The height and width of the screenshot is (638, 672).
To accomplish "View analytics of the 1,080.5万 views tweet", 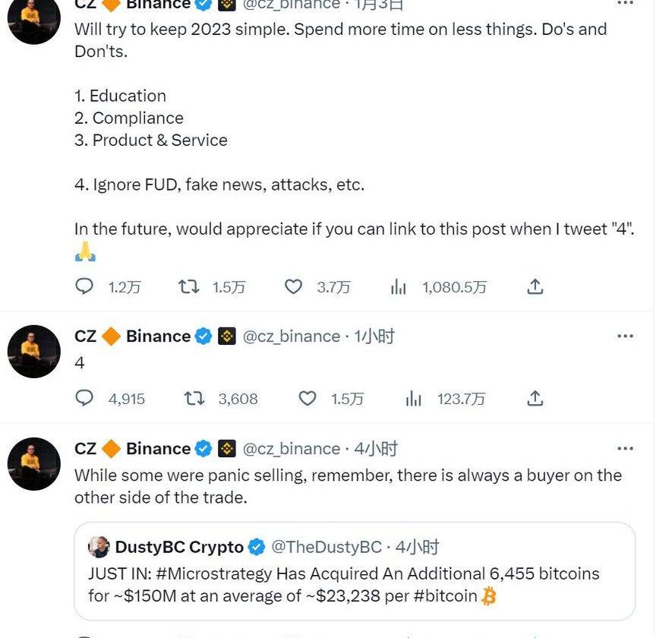I will 399,286.
